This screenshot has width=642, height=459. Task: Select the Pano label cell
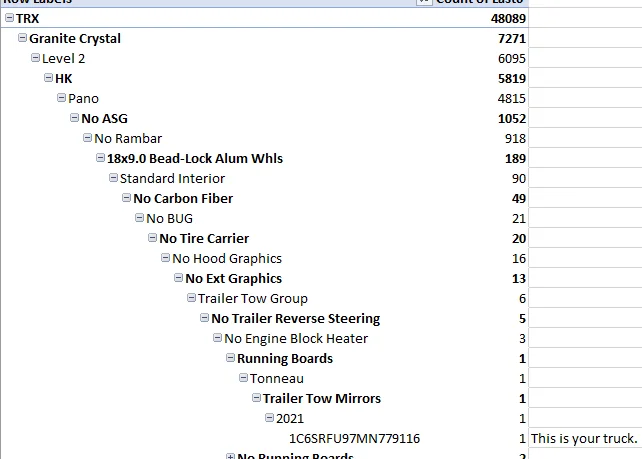click(x=84, y=99)
